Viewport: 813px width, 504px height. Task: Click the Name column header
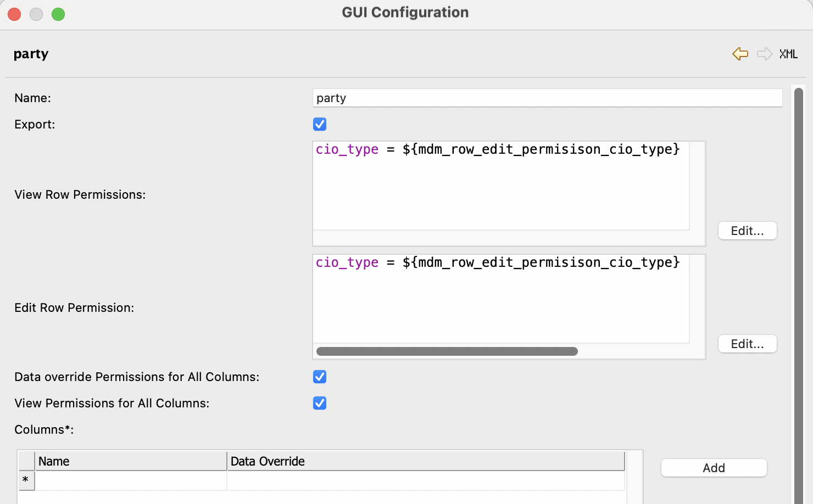tap(131, 461)
